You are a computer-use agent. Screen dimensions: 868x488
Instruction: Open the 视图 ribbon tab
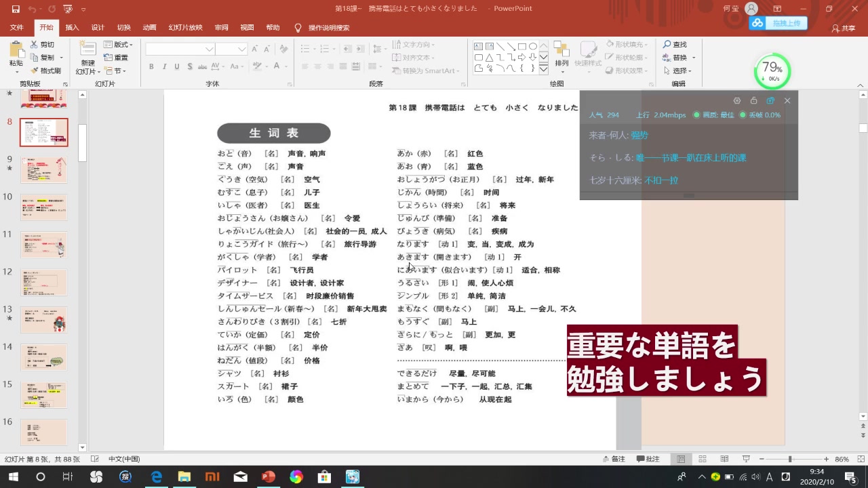[246, 27]
